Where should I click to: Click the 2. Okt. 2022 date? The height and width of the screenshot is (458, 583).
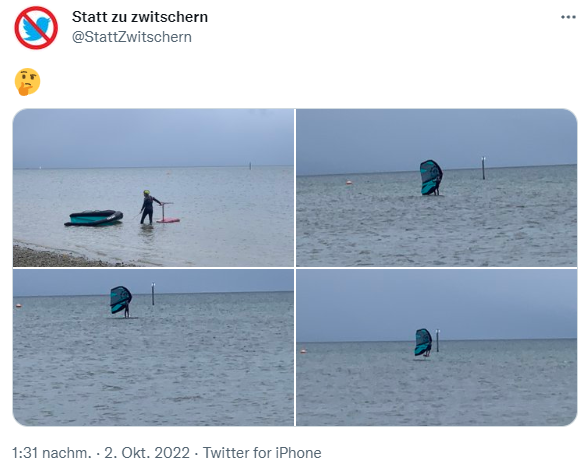tap(147, 452)
